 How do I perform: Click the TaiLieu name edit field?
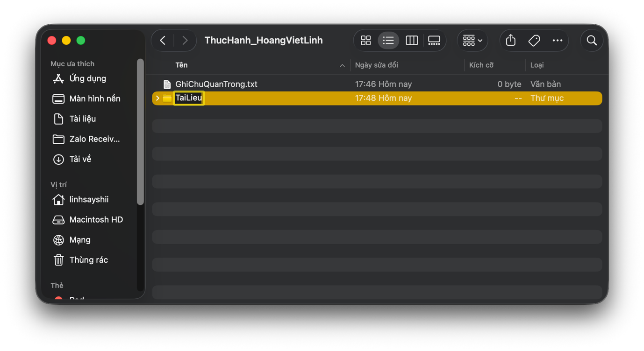[188, 98]
